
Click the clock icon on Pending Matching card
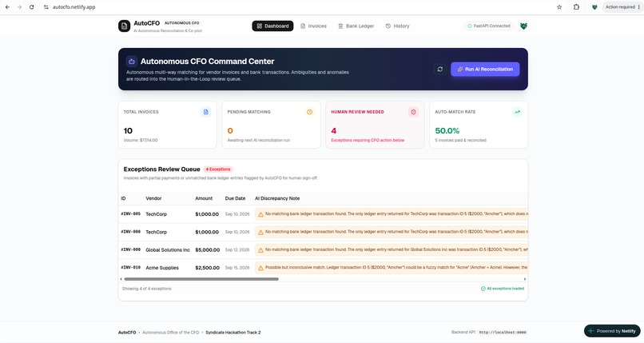[310, 112]
